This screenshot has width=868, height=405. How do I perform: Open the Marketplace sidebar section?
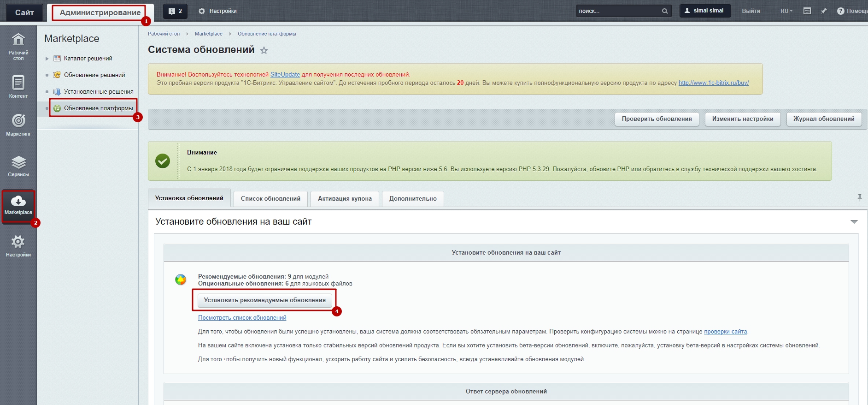18,205
